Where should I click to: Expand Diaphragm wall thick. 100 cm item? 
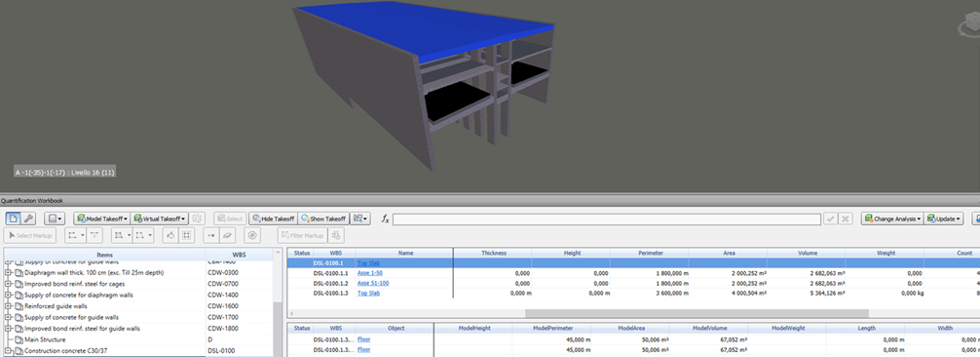[8, 273]
